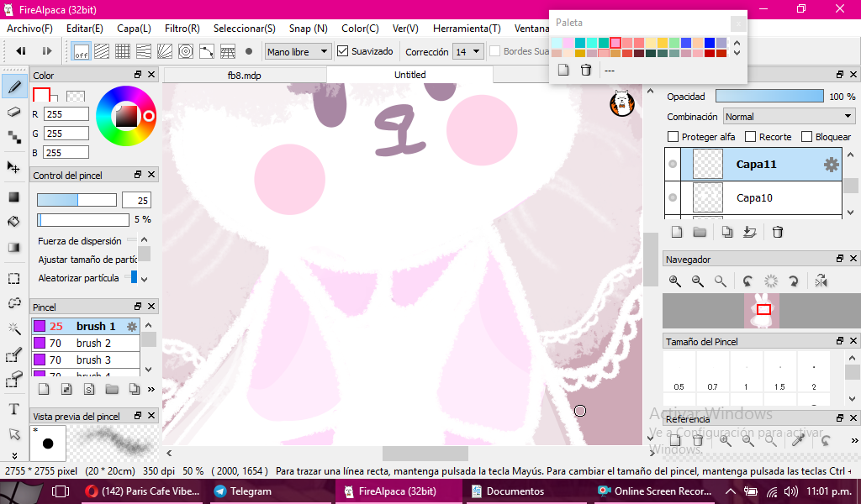Click the Redo arrow in toolbar
This screenshot has width=861, height=504.
coord(47,51)
